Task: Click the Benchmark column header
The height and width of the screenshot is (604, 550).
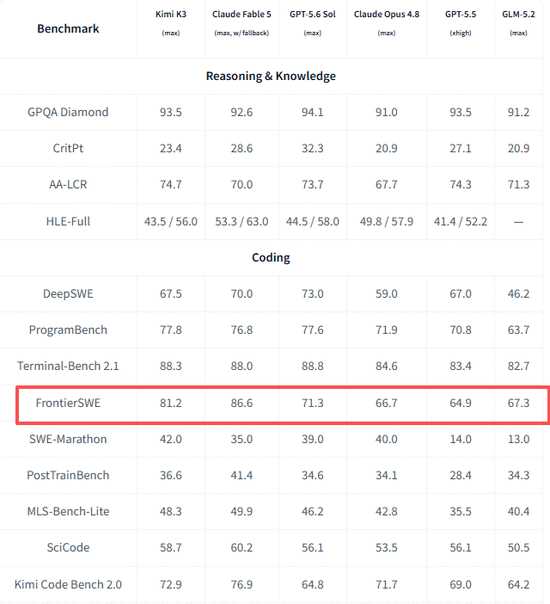Action: tap(68, 29)
